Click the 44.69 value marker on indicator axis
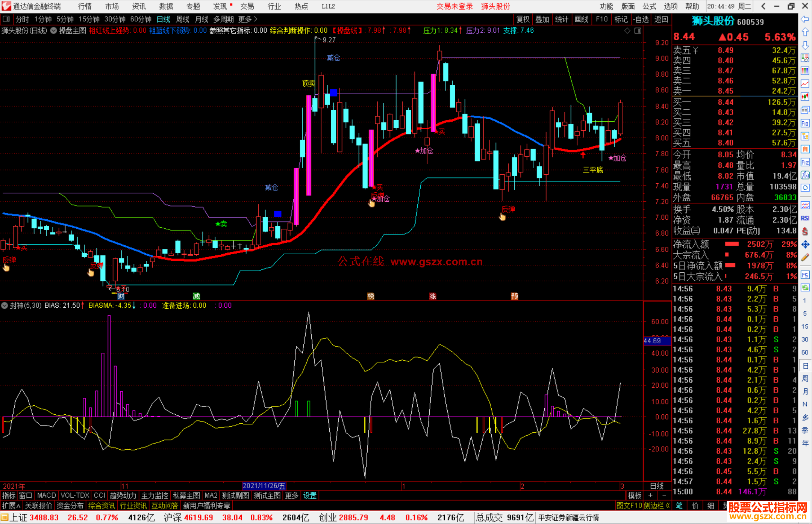Viewport: 812px width, 524px height. point(657,341)
